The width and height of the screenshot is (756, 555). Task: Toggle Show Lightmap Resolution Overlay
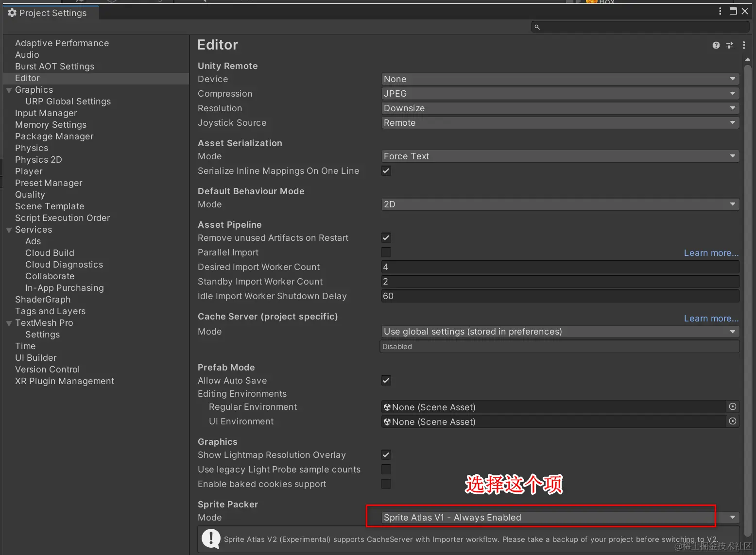coord(386,455)
